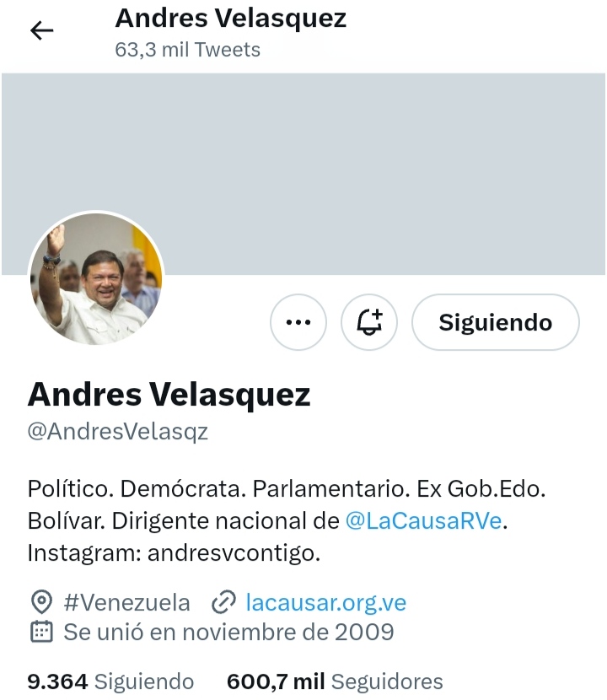Click the Instagram: andresvcontigo bio text
Image resolution: width=607 pixels, height=700 pixels.
coord(174,553)
